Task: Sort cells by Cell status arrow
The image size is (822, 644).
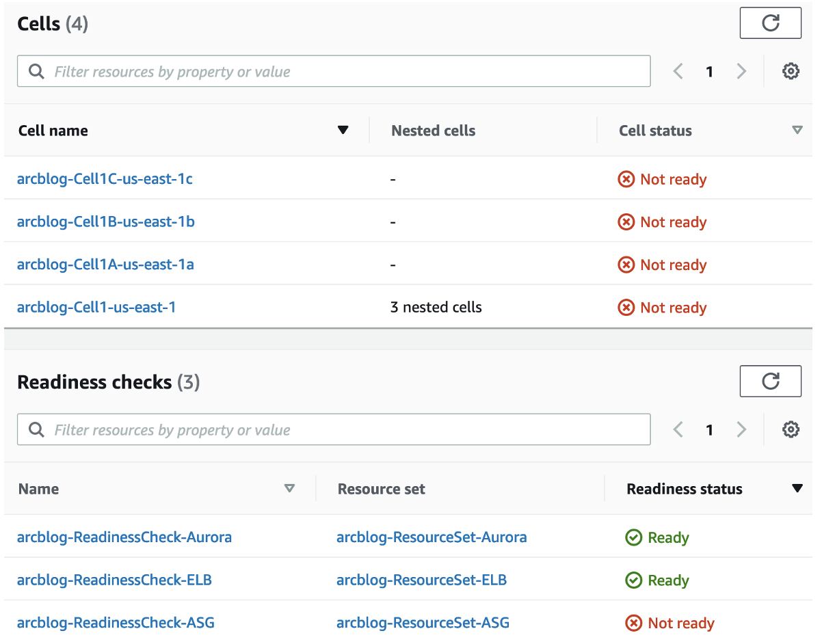Action: pos(797,131)
